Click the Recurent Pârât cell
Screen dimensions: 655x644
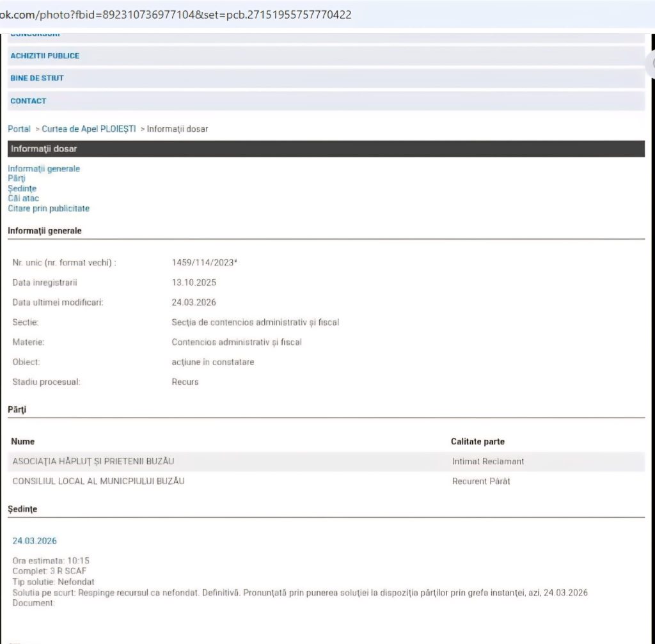481,481
